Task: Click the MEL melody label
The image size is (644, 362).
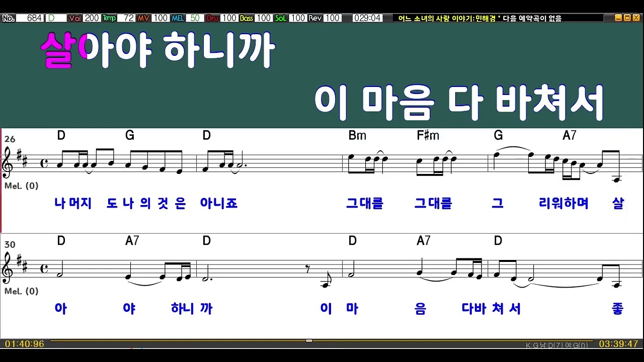Action: [178, 18]
